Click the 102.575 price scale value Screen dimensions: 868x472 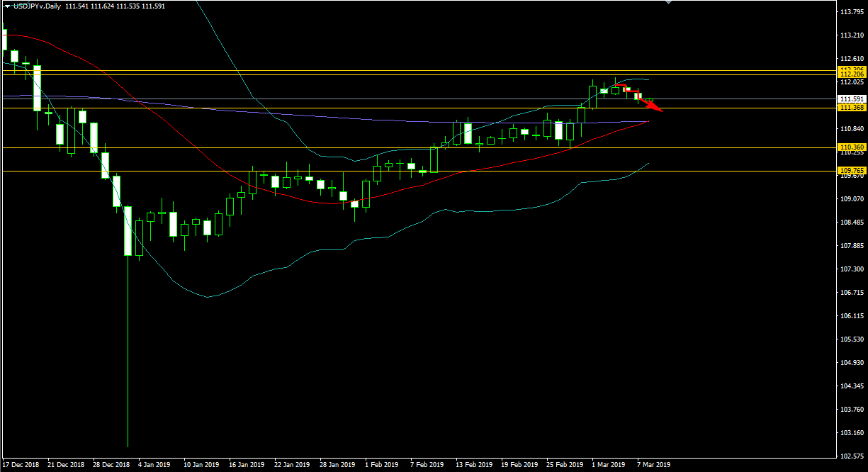tap(851, 456)
